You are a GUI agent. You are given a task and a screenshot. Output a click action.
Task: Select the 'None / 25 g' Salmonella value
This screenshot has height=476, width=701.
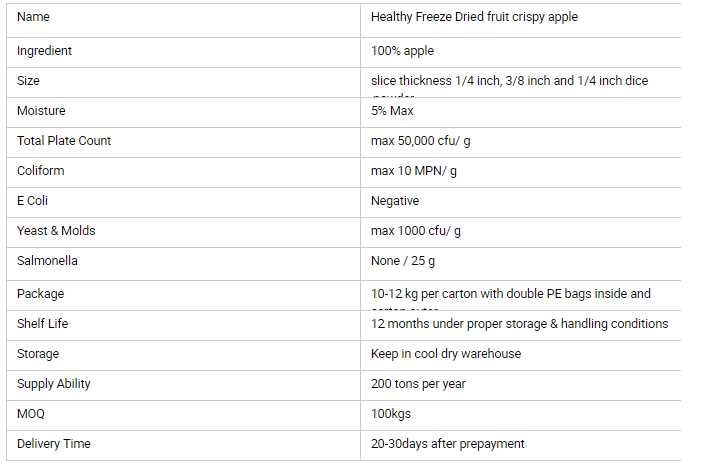403,261
